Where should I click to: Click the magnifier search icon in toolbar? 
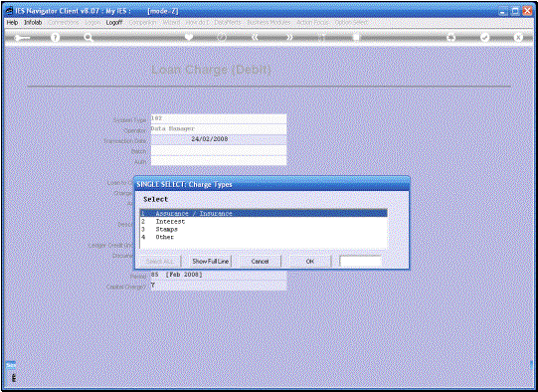[89, 38]
